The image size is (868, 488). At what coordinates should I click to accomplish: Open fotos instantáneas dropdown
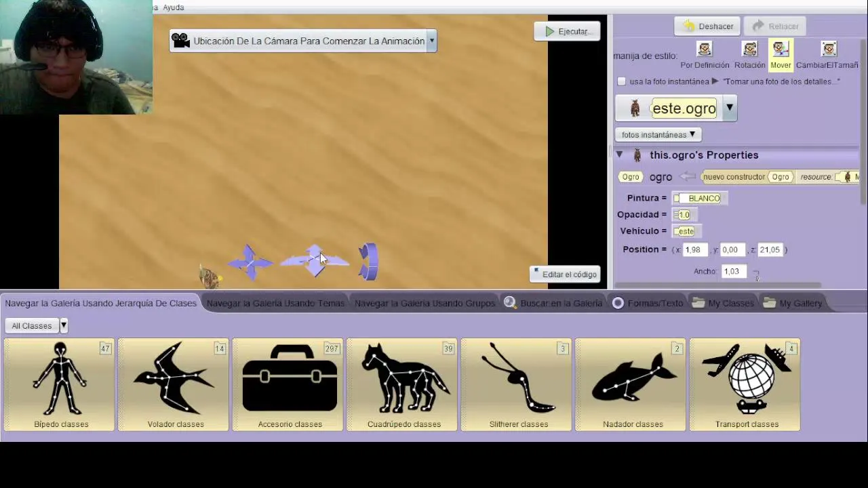pos(657,135)
